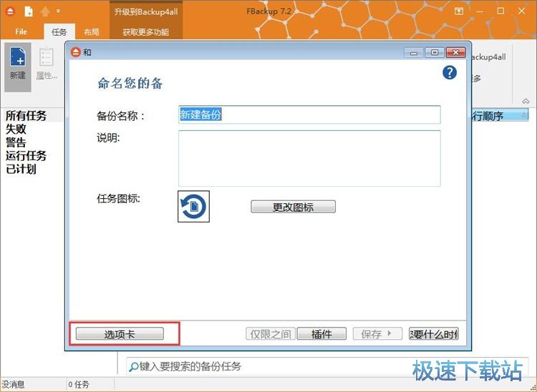Select 警告 in the sidebar

[x=16, y=142]
